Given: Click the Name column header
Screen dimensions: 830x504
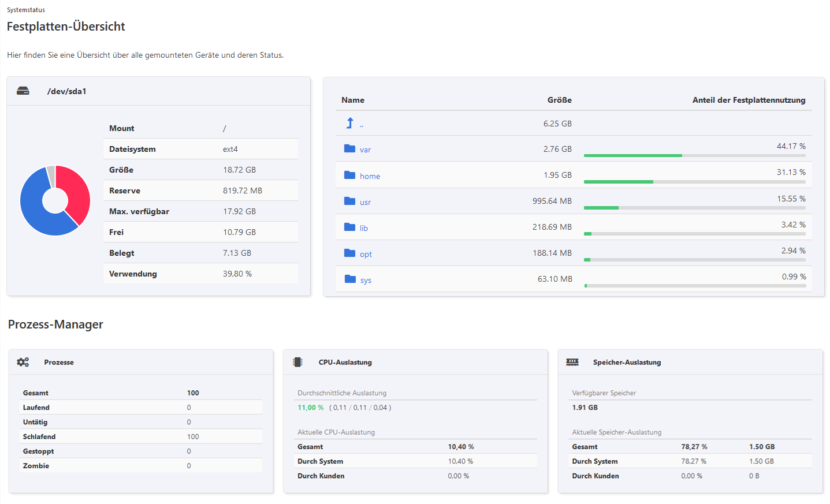Looking at the screenshot, I should pyautogui.click(x=352, y=100).
